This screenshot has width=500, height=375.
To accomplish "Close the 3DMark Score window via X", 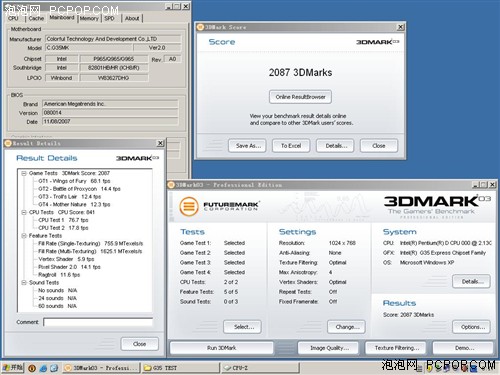I will pos(401,27).
